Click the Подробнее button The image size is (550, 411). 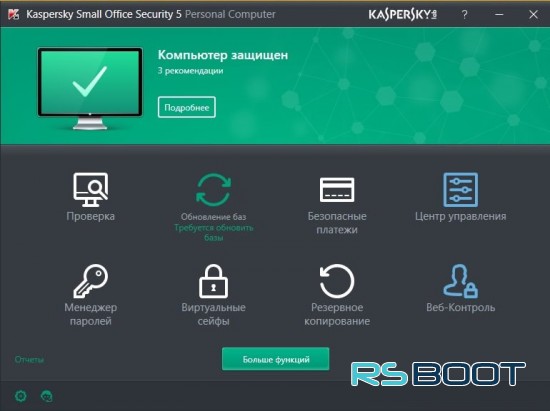click(x=187, y=107)
